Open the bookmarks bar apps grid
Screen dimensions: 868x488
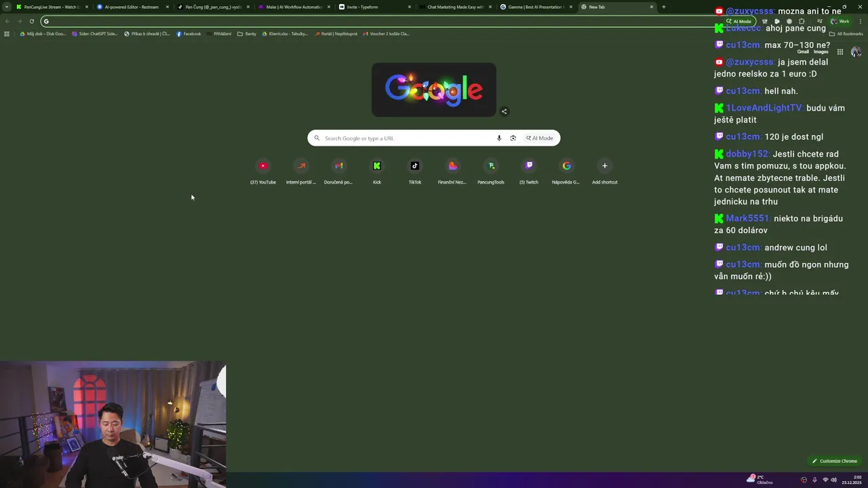tap(7, 33)
